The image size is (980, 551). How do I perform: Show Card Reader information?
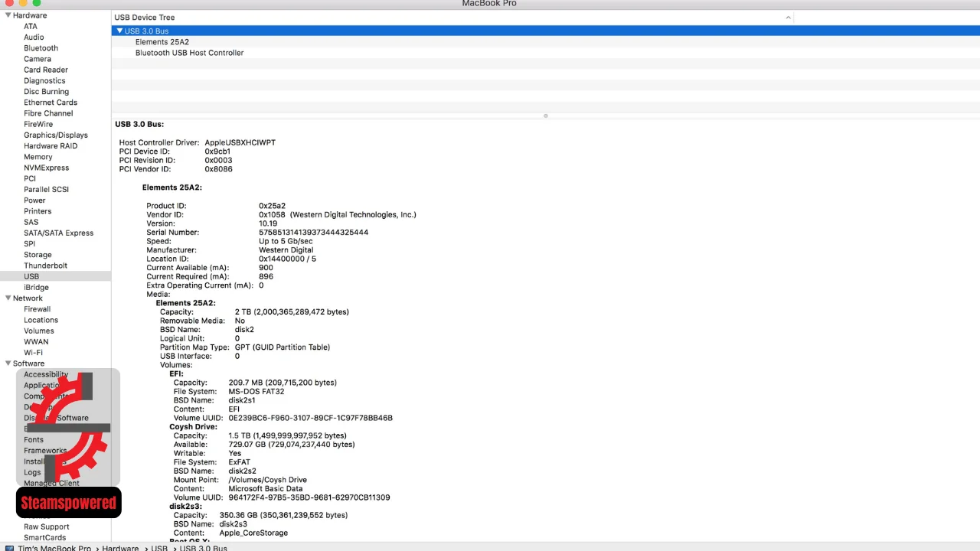click(46, 70)
